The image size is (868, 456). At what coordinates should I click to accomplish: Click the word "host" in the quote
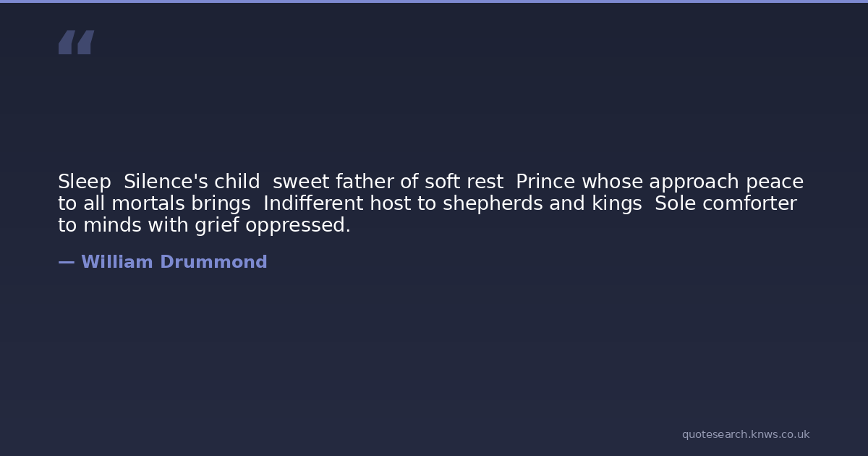pos(391,203)
